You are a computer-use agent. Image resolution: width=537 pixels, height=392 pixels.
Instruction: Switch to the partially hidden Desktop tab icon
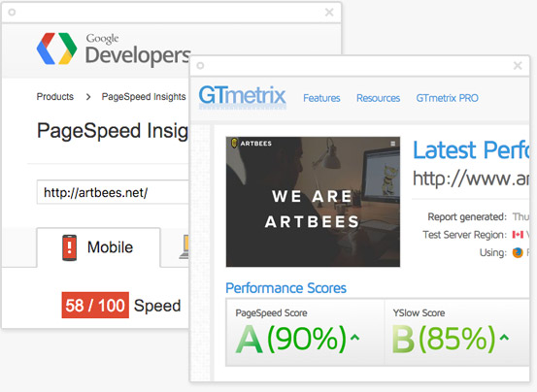(185, 247)
